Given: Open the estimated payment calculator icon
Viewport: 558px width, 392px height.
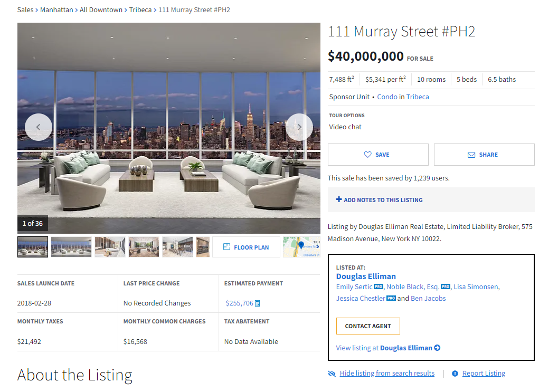Looking at the screenshot, I should click(x=258, y=303).
